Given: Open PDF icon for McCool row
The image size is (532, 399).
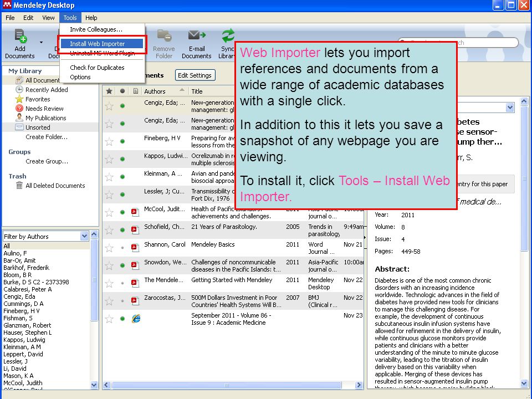Looking at the screenshot, I should [x=135, y=212].
